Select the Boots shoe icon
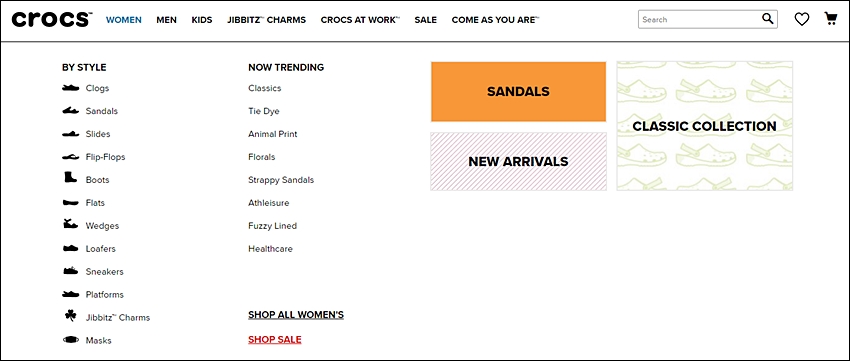This screenshot has width=850, height=361. [70, 177]
